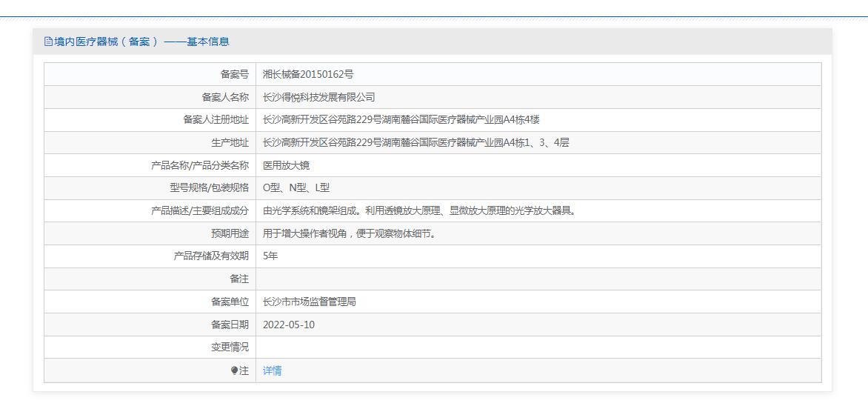Click the 产品名称/产品分类名称 label

[x=200, y=165]
